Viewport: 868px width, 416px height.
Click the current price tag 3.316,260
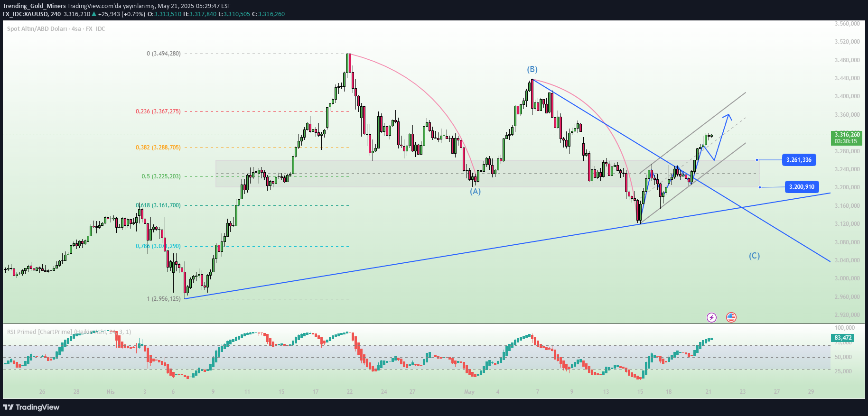click(847, 135)
